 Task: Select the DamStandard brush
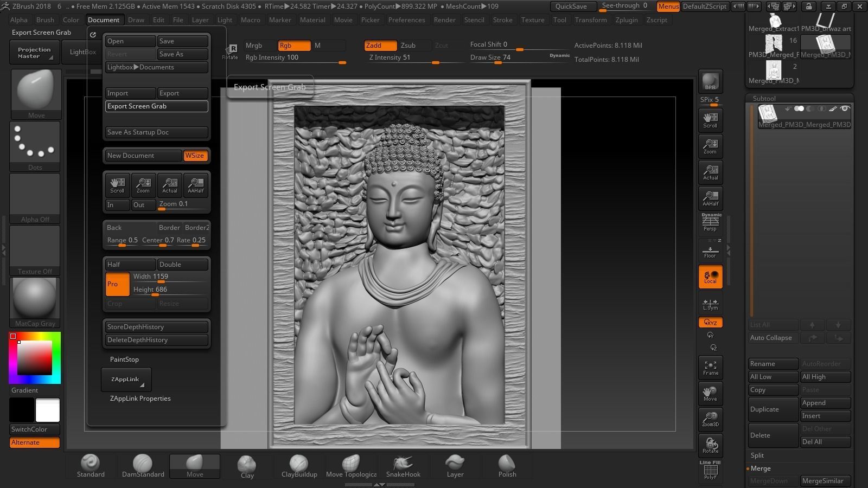(x=143, y=466)
